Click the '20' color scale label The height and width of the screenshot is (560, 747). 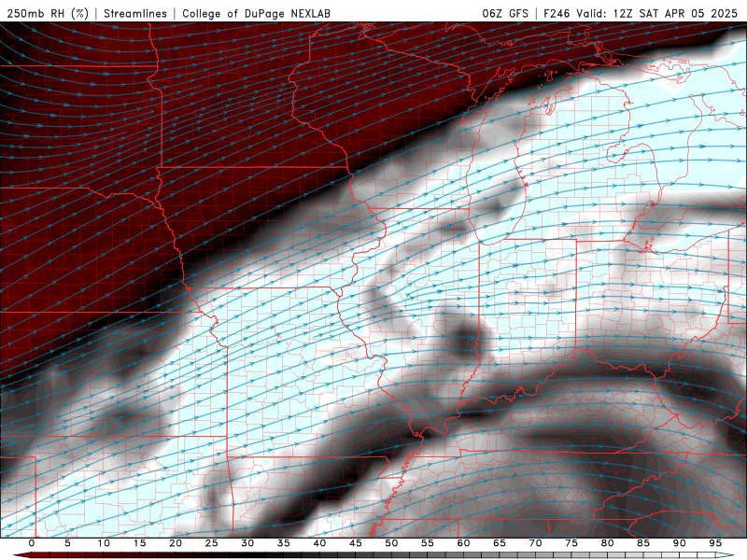point(176,543)
